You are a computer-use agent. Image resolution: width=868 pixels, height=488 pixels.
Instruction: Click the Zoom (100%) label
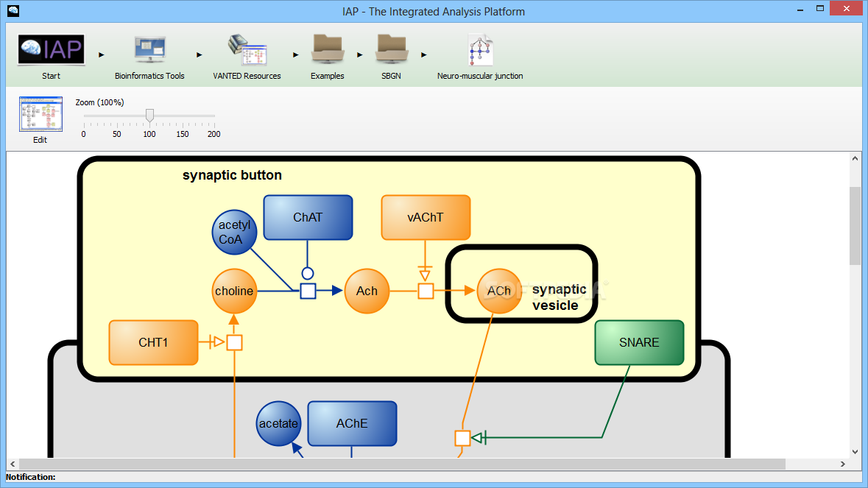tap(99, 102)
